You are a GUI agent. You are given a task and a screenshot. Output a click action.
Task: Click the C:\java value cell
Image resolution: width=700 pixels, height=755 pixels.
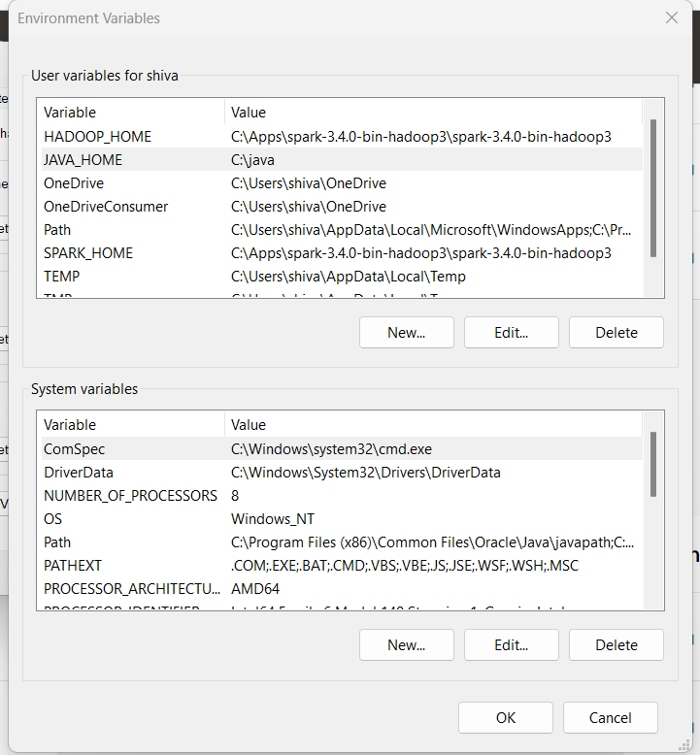pyautogui.click(x=252, y=160)
